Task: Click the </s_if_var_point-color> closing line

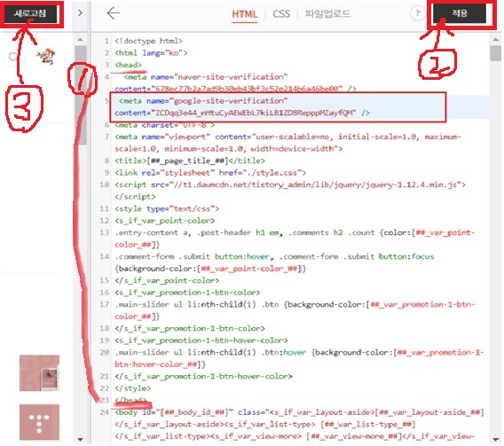Action: [167, 281]
